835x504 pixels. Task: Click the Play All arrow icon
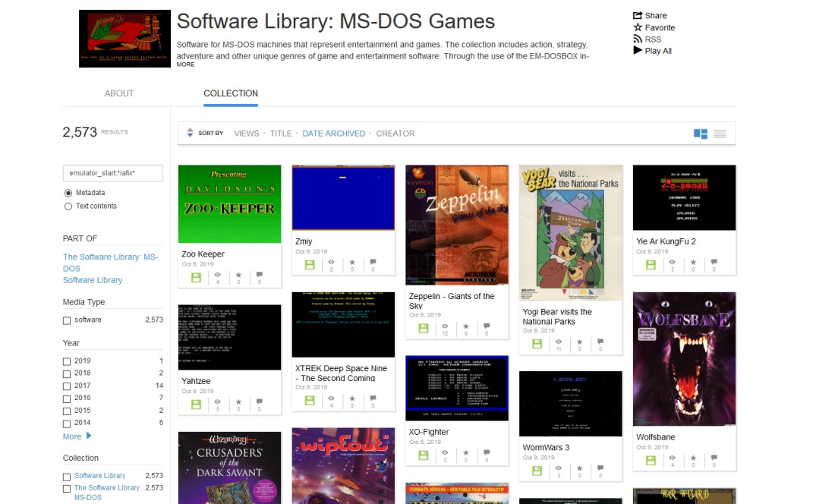[x=638, y=50]
